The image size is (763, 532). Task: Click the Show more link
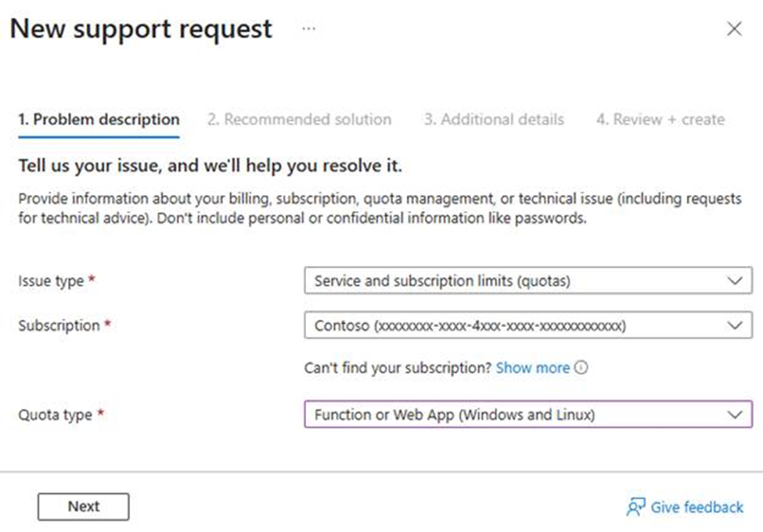pyautogui.click(x=532, y=368)
